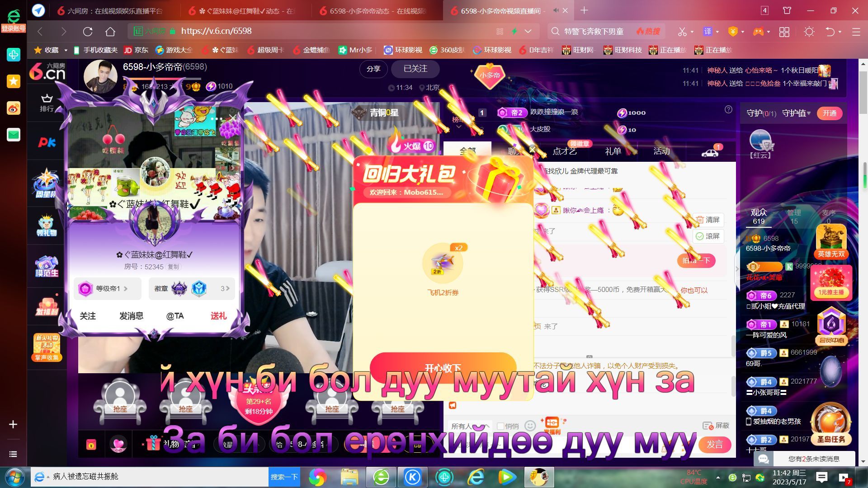868x488 pixels.
Task: Click 开通 guardian button
Action: (x=829, y=113)
